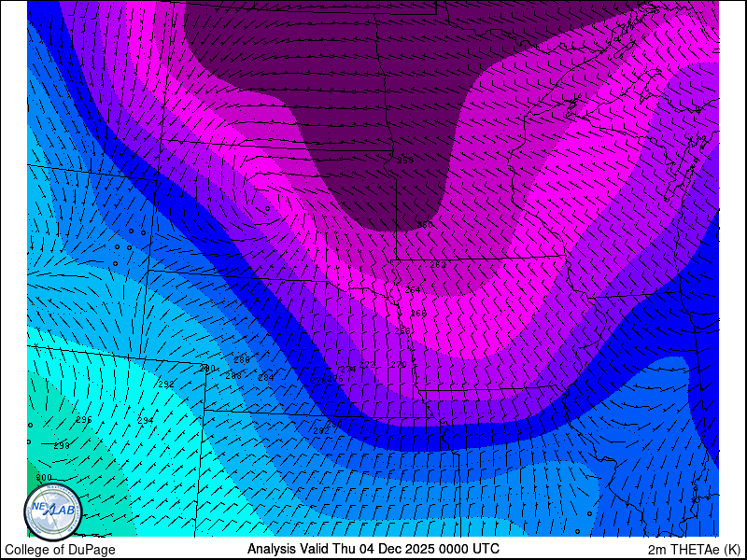Image resolution: width=747 pixels, height=560 pixels.
Task: Click the 300 contour label
Action: tap(44, 478)
